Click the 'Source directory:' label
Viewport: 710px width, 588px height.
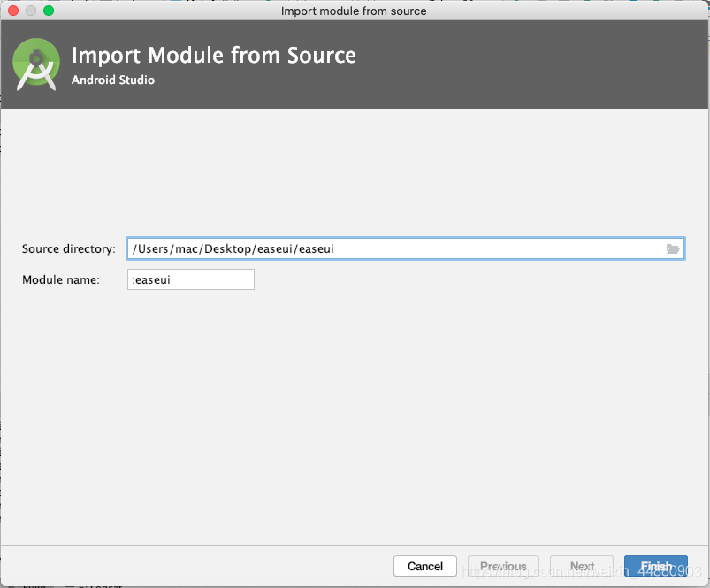(69, 248)
